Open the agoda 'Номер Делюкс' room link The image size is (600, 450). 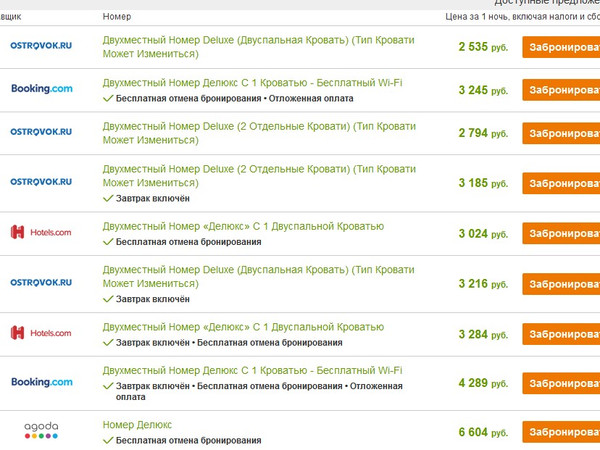click(x=137, y=424)
